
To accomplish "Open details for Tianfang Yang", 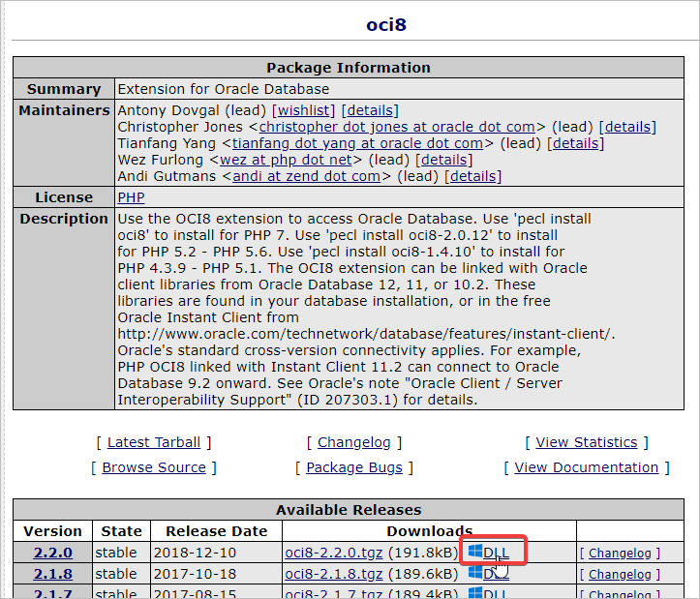I will tap(575, 143).
